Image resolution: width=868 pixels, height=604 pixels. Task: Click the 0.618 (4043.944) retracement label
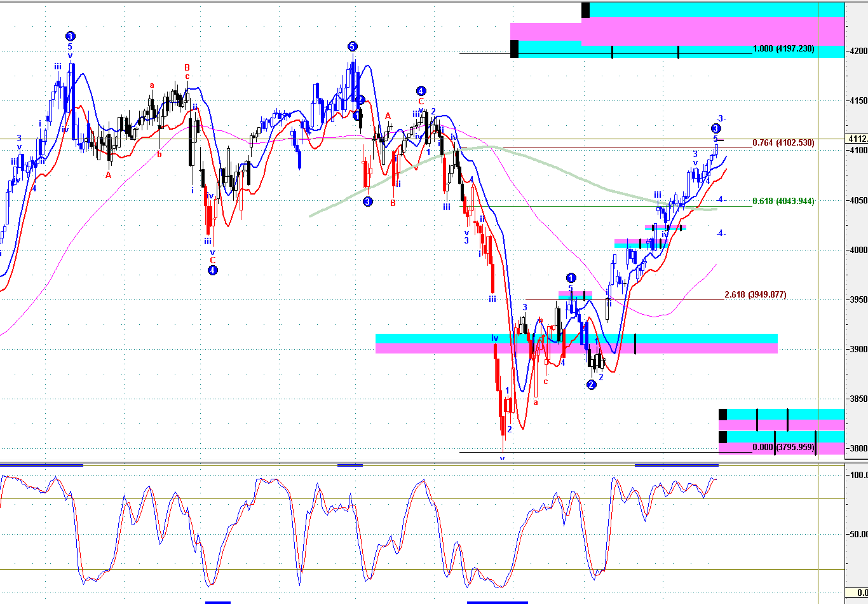click(x=783, y=202)
